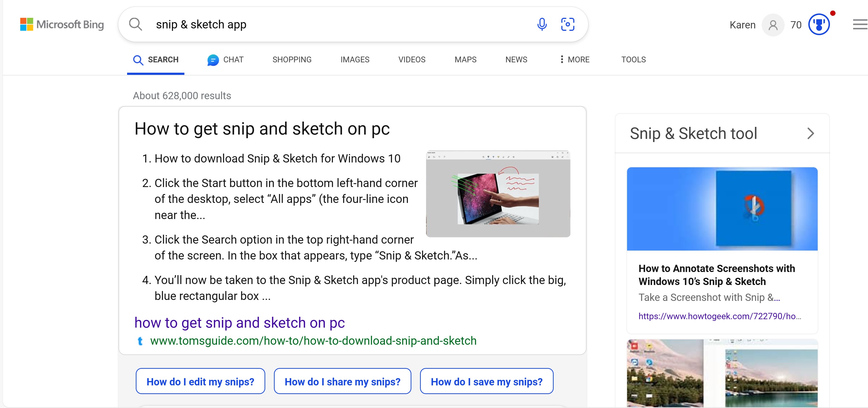Select the Search tab
The image size is (868, 408).
click(156, 60)
